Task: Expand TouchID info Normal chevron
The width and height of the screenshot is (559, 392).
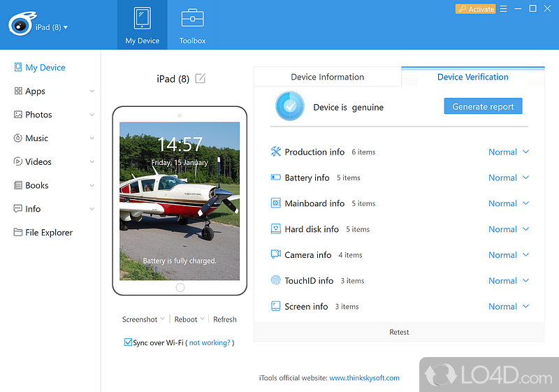Action: 526,280
